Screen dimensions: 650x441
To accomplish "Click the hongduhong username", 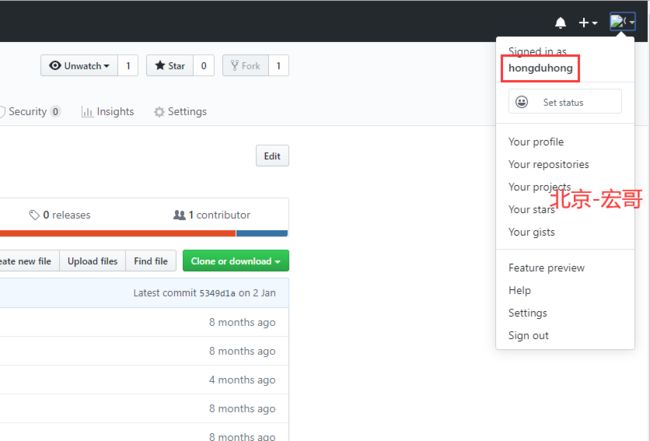I will pyautogui.click(x=540, y=68).
